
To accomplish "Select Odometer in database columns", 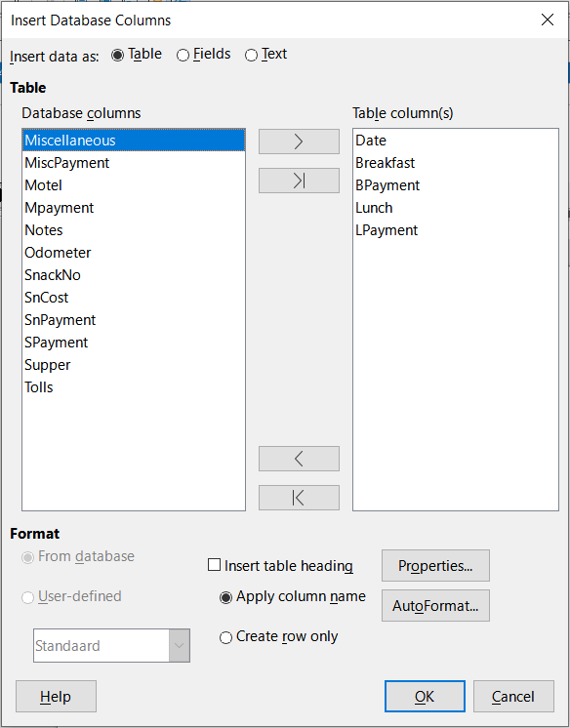I will 134,253.
